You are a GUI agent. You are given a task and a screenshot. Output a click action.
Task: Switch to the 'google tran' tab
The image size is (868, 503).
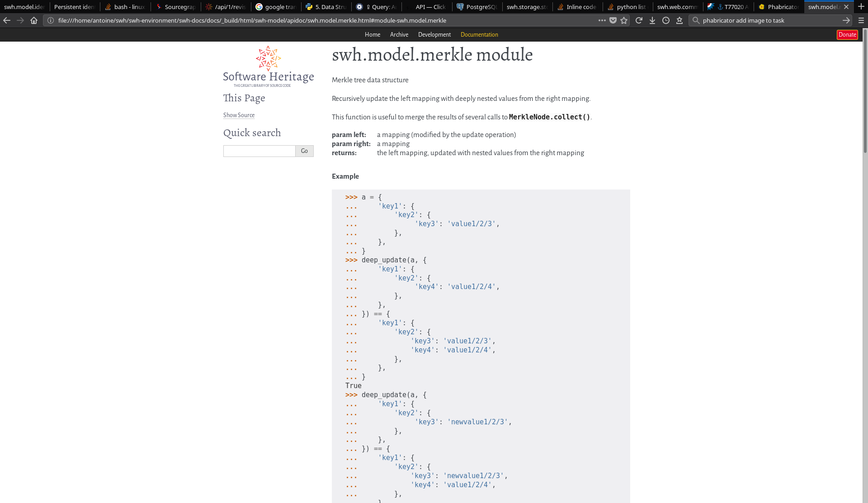(x=276, y=7)
